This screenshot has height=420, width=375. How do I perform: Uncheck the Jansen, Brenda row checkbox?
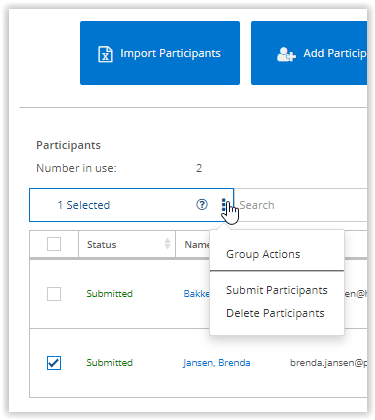[54, 363]
